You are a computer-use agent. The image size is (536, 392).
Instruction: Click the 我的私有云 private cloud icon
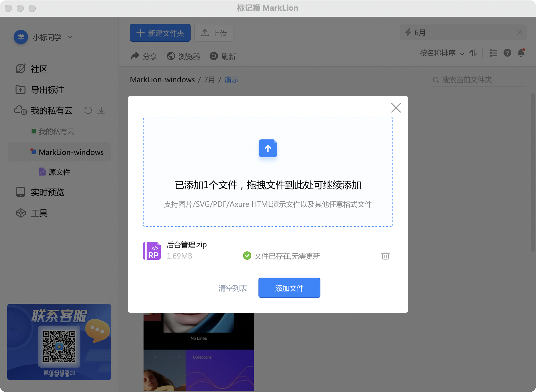(x=21, y=111)
